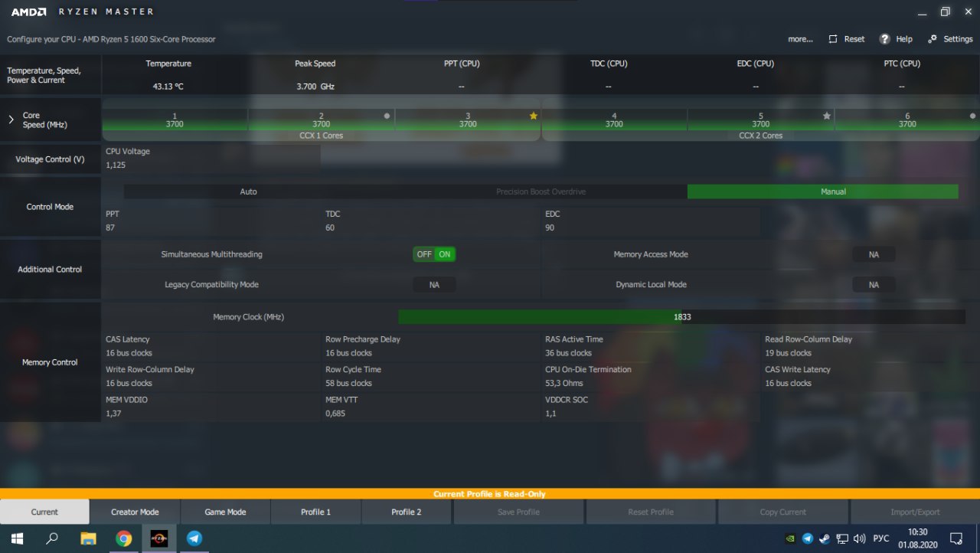This screenshot has width=980, height=553.
Task: Adjust the Memory Clock 1833 slider
Action: coord(681,316)
